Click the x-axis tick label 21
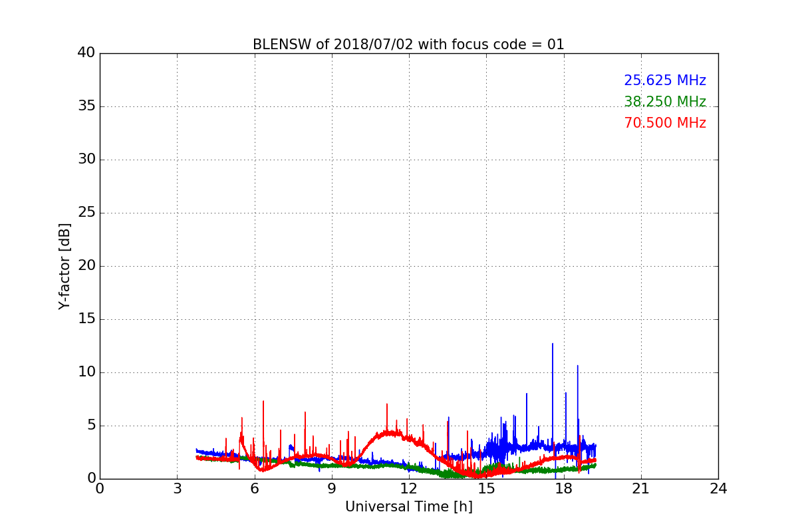The image size is (798, 532). [x=641, y=489]
